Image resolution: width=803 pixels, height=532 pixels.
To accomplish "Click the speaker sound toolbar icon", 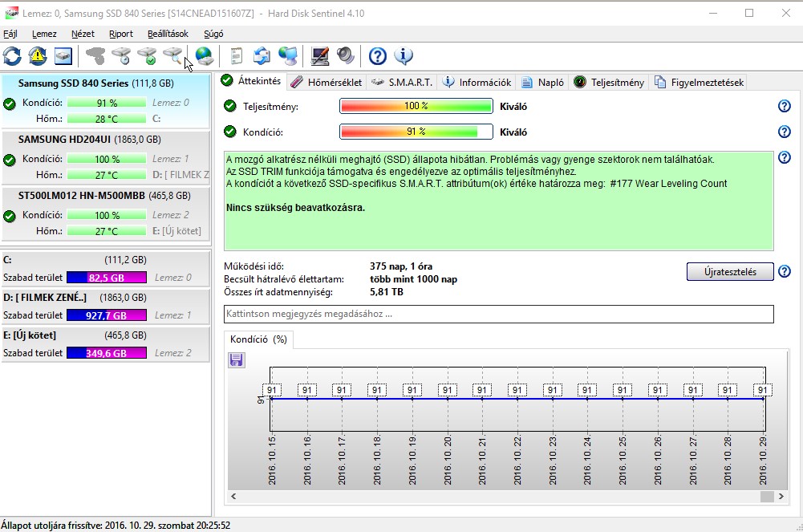I will 346,56.
